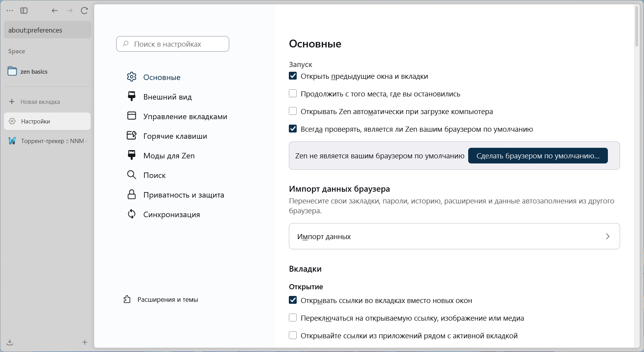Viewport: 644px width, 352px height.
Task: Open Расширения и темы
Action: pyautogui.click(x=168, y=299)
